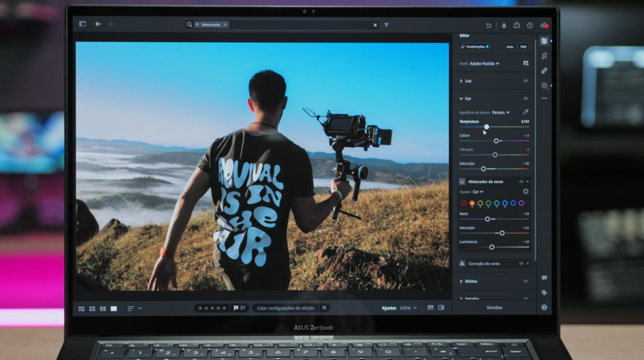Toggle visibility eye for Cor panel
This screenshot has height=360, width=644.
526,99
